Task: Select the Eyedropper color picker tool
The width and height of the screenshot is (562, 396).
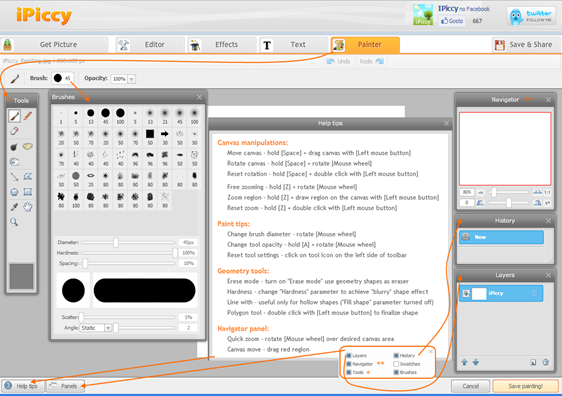Action: pyautogui.click(x=14, y=207)
